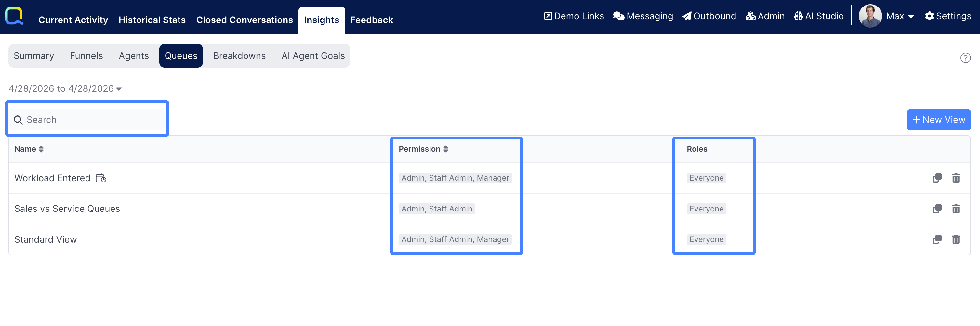The image size is (980, 326).
Task: Open the AI Agent Goals tab
Action: pos(313,56)
